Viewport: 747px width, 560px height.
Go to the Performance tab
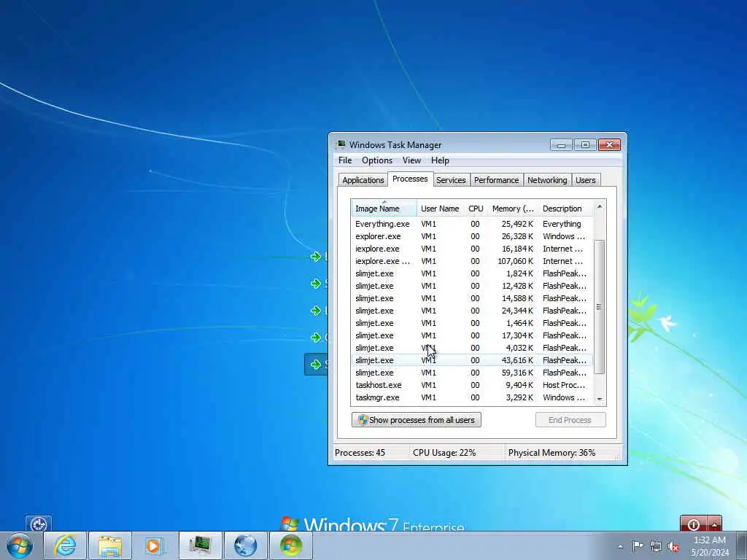(x=496, y=180)
